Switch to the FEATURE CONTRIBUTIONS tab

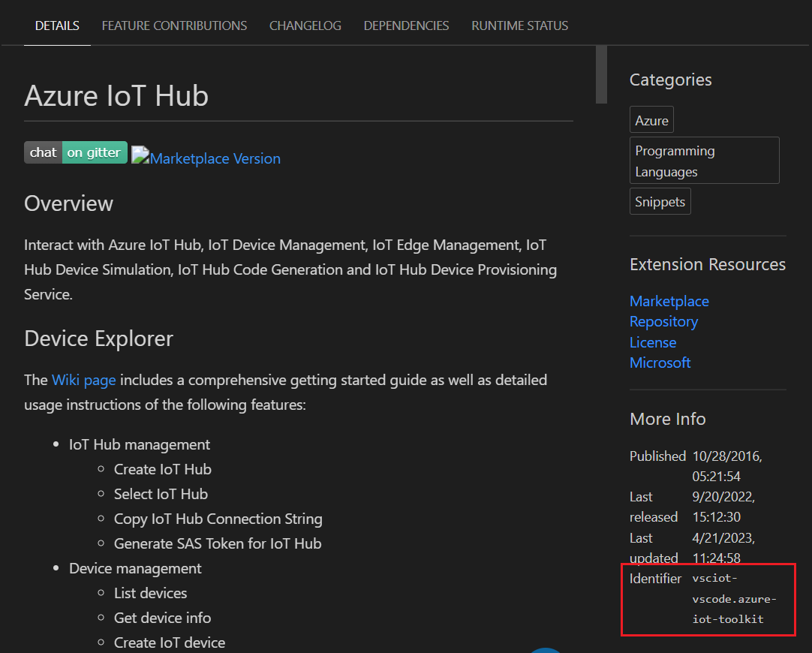(173, 25)
